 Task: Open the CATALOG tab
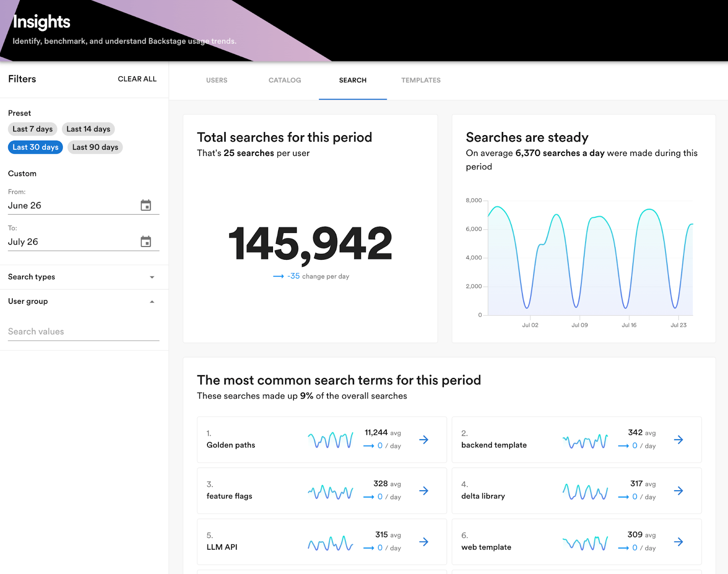(284, 80)
